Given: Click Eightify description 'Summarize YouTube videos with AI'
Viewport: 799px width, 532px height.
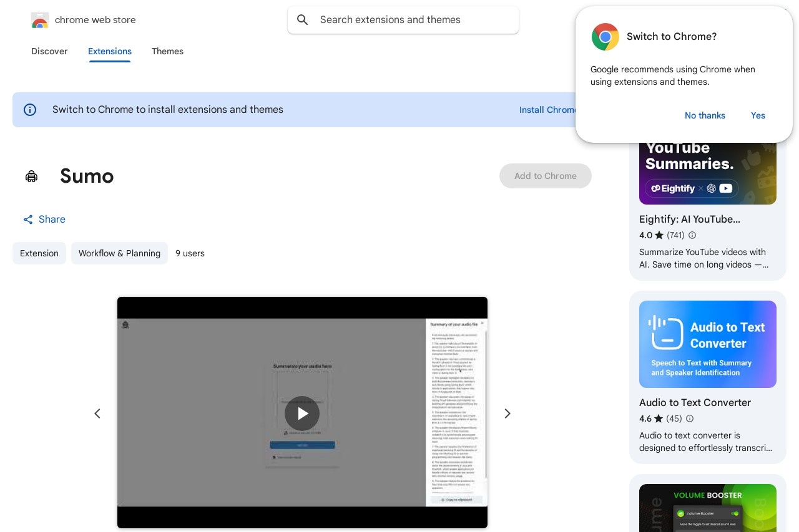Looking at the screenshot, I should pos(703,258).
